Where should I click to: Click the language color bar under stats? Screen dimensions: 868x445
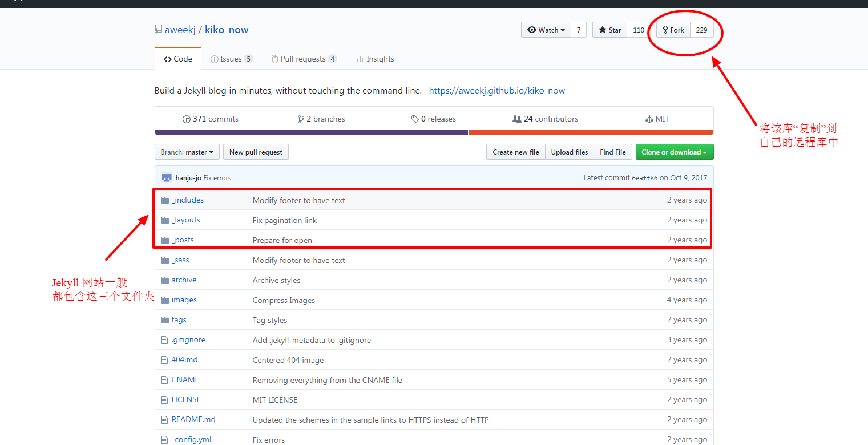coord(434,132)
